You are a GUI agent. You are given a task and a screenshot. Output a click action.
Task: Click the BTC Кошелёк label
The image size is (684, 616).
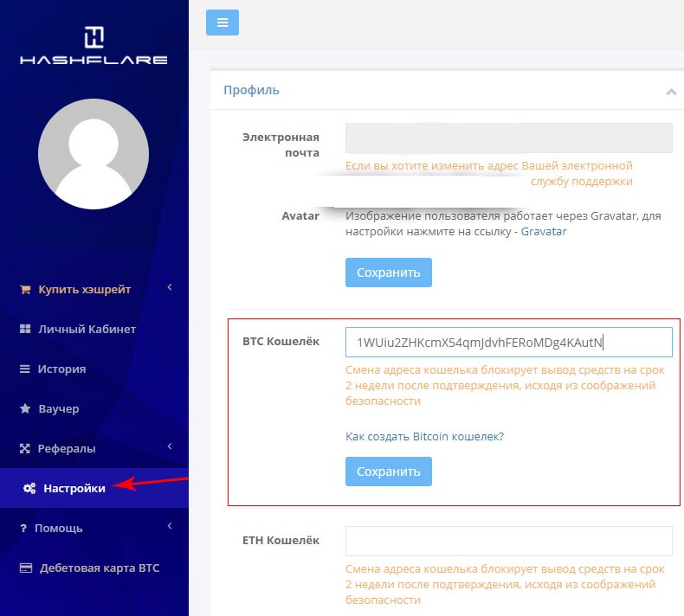[x=281, y=342]
